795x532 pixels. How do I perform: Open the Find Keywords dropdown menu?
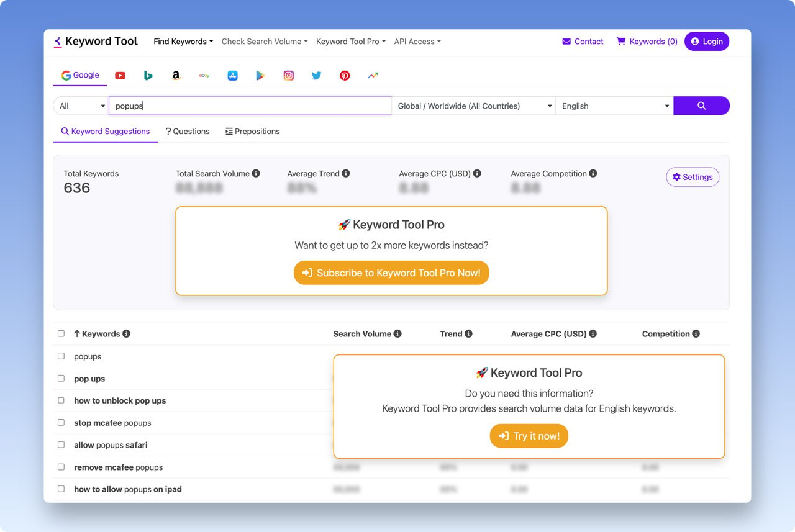point(183,42)
